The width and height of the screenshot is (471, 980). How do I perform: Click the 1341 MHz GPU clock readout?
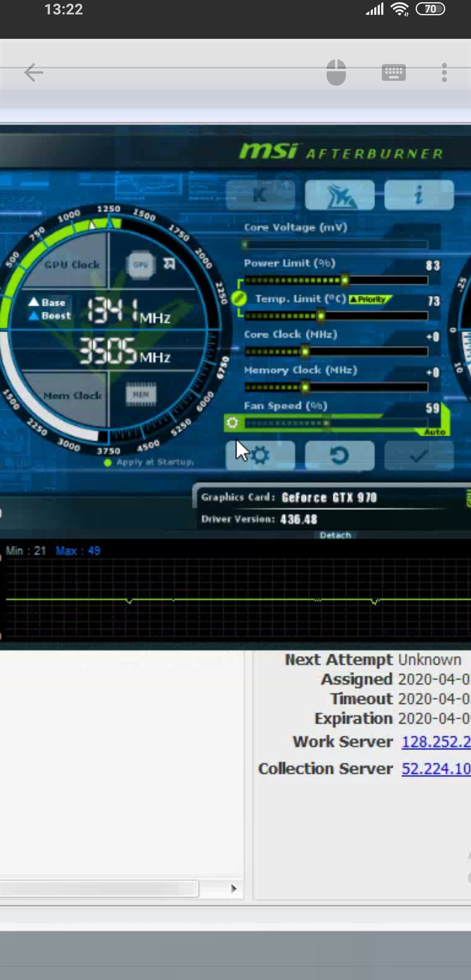click(129, 311)
